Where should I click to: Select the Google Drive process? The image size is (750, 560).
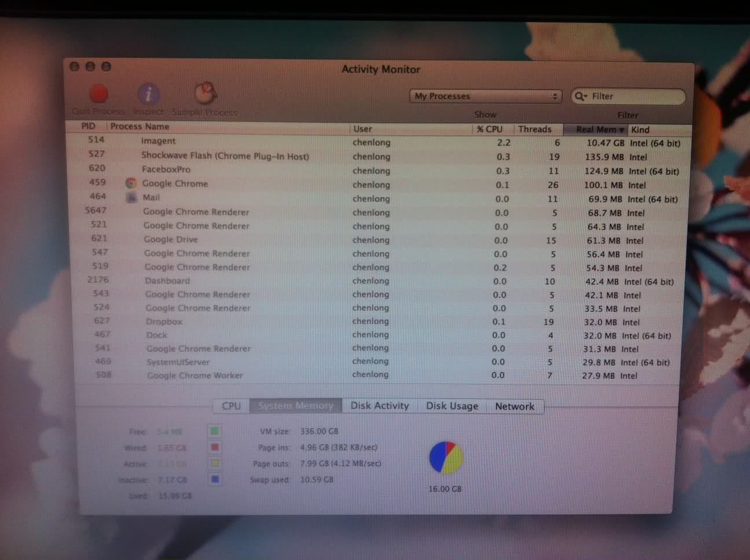click(378, 240)
